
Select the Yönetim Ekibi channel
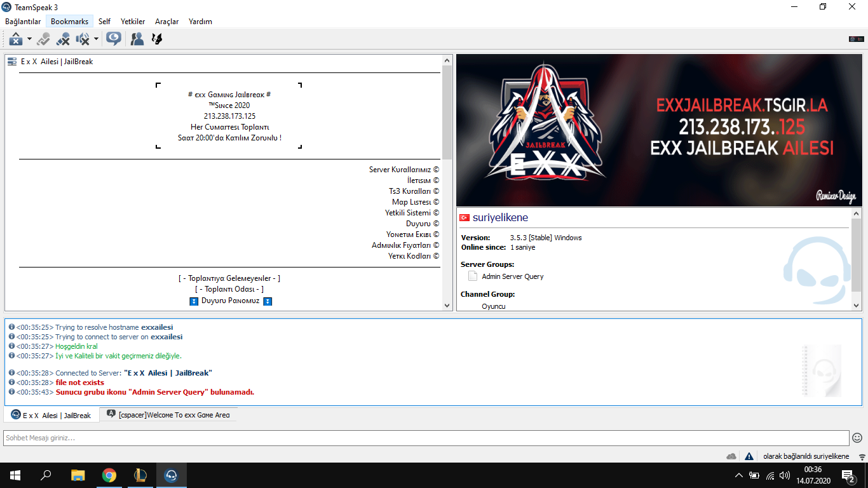coord(413,234)
